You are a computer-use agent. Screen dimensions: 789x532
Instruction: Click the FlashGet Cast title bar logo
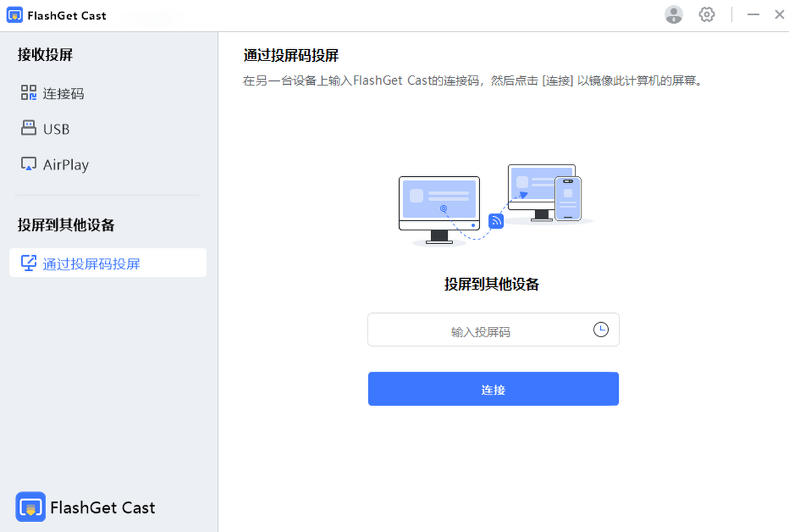coord(14,15)
